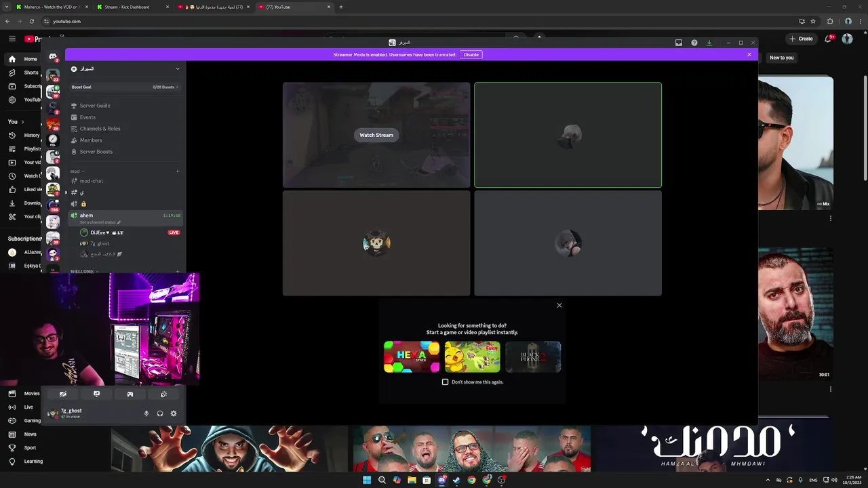Open the PAL compass server icon
This screenshot has width=868, height=488.
coord(53,140)
